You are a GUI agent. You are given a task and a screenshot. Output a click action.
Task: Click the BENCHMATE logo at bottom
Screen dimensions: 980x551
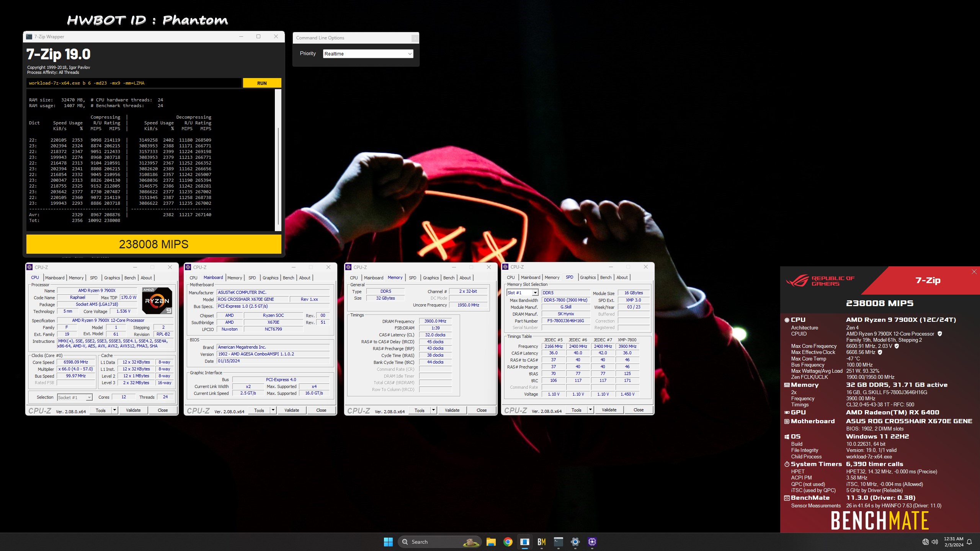tap(880, 520)
